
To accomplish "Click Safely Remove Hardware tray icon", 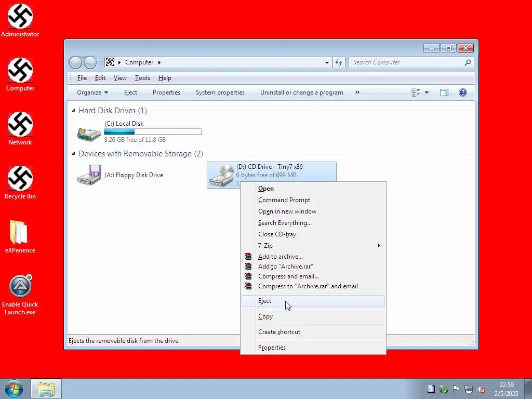I will pyautogui.click(x=444, y=389).
